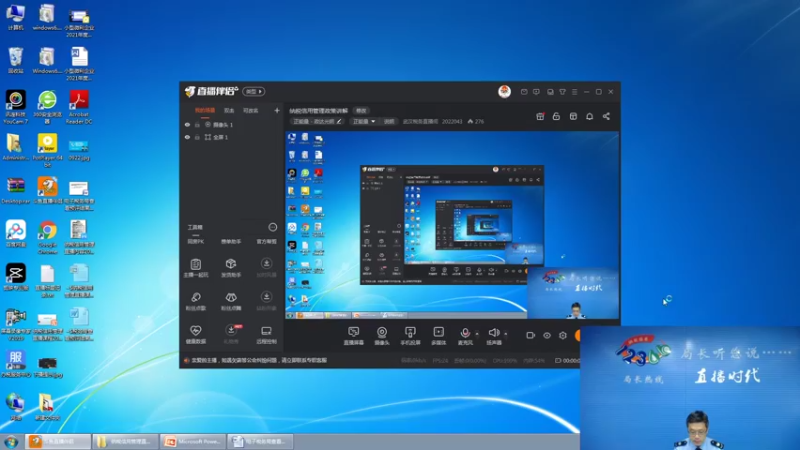The image size is (800, 450).
Task: Open the store icon in header toolbar
Action: (x=573, y=116)
